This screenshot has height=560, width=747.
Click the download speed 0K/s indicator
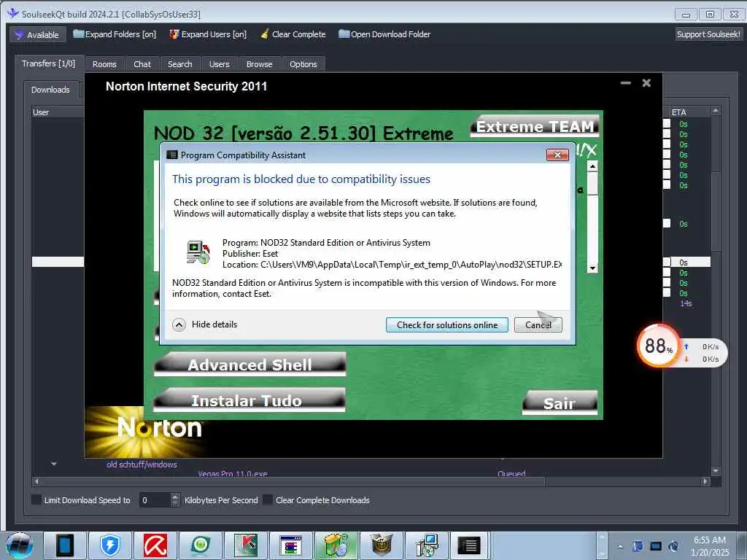click(x=701, y=359)
